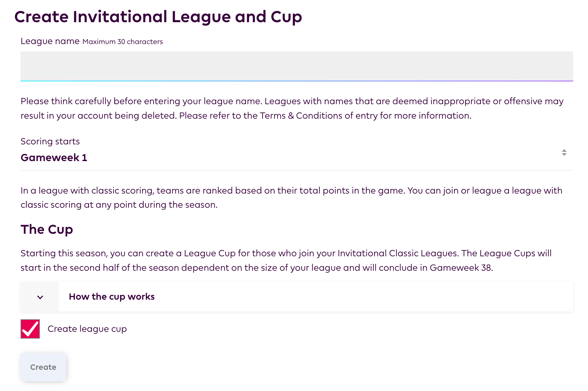
Task: Click the Maximum 30 characters hint text
Action: [123, 42]
